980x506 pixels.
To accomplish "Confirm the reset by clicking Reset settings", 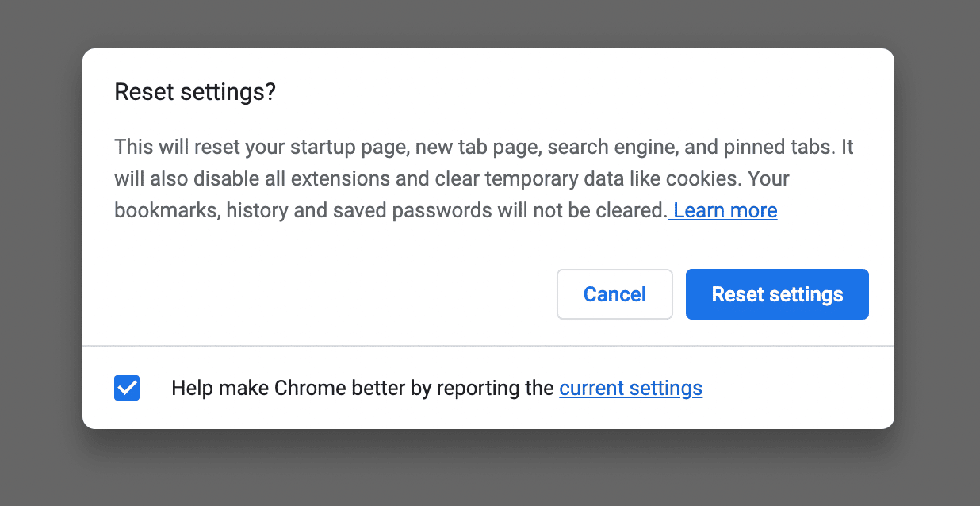I will 776,294.
